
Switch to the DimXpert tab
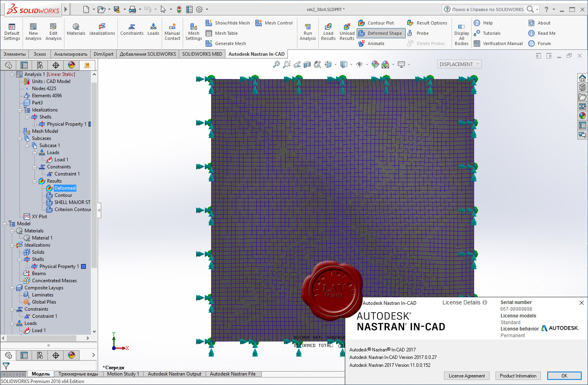click(x=104, y=54)
